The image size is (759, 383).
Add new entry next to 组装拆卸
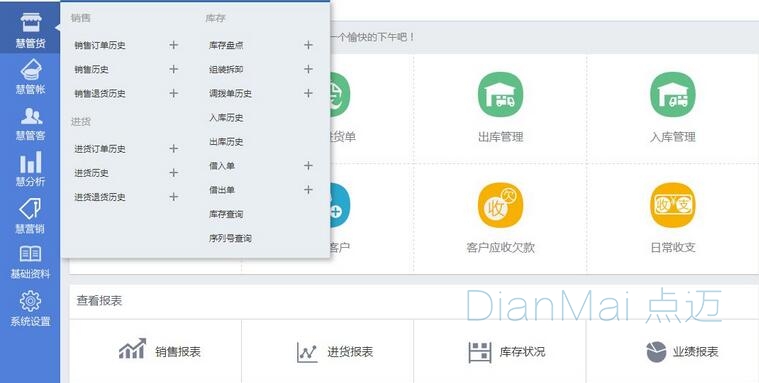pyautogui.click(x=308, y=69)
